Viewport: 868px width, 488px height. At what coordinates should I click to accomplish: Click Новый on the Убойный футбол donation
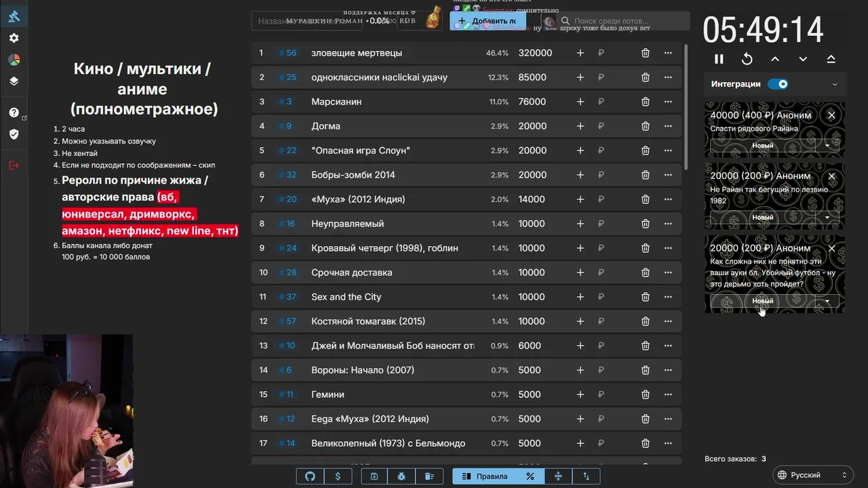click(763, 301)
